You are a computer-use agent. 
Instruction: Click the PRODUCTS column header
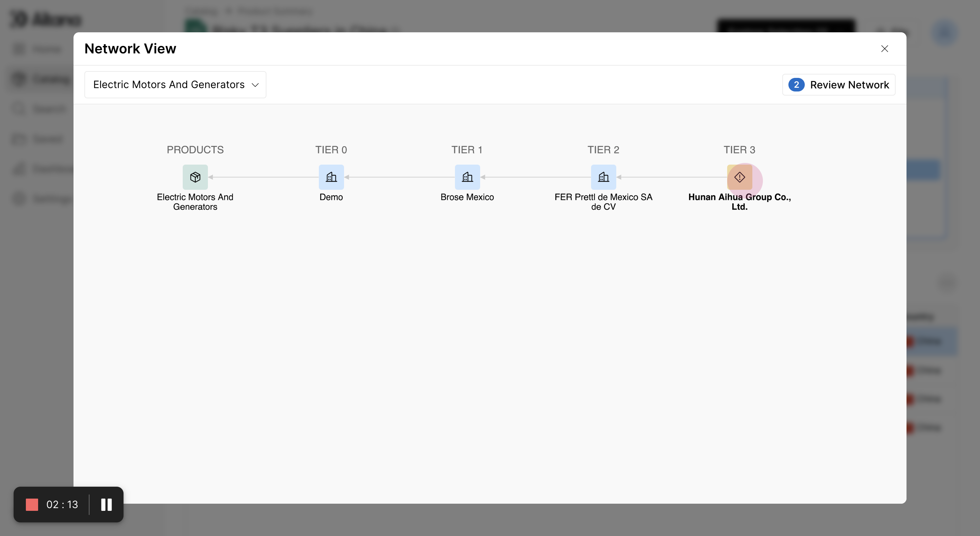point(195,150)
